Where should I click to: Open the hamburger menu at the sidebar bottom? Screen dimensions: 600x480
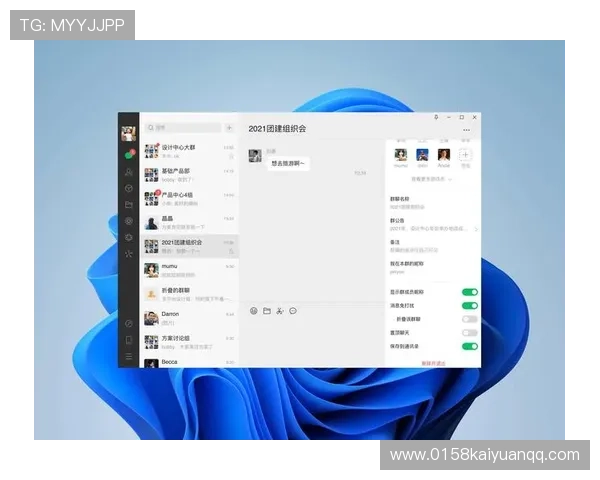pyautogui.click(x=129, y=357)
